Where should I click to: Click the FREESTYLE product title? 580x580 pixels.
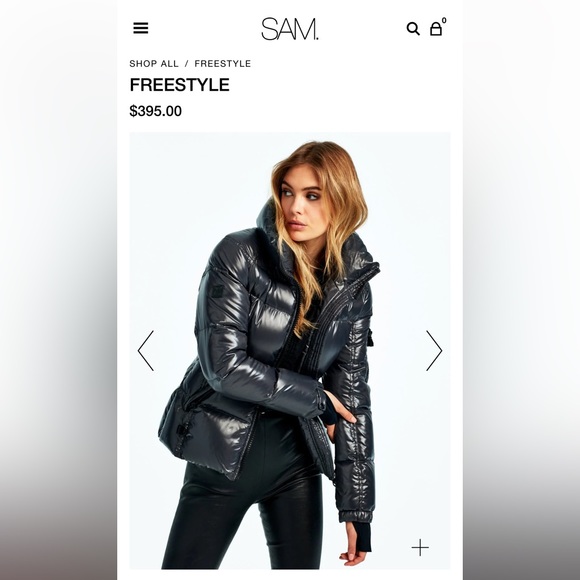click(x=179, y=85)
